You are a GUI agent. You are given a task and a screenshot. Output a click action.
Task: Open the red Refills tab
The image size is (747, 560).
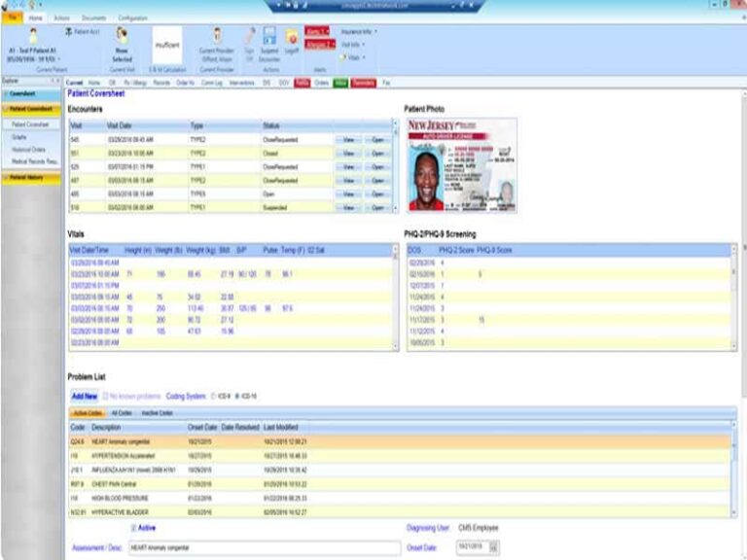302,83
